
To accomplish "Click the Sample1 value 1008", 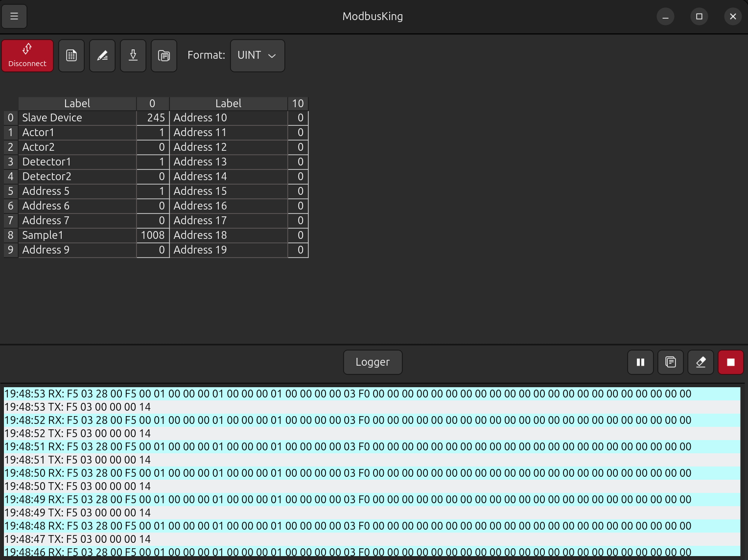I will (x=153, y=235).
